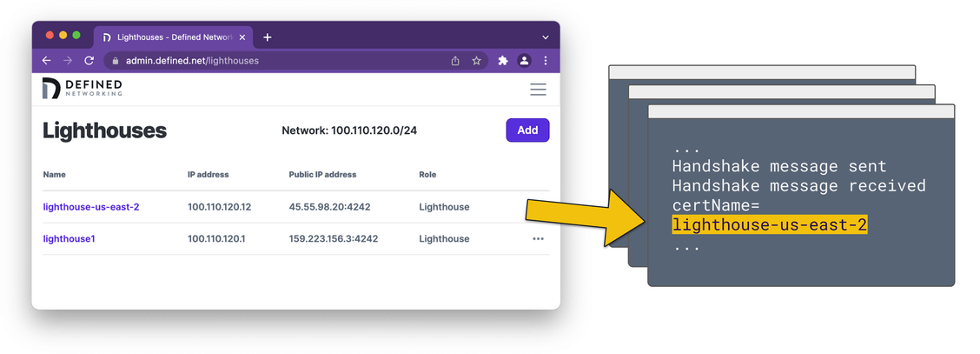Open the browser extensions puzzle icon

coord(502,61)
